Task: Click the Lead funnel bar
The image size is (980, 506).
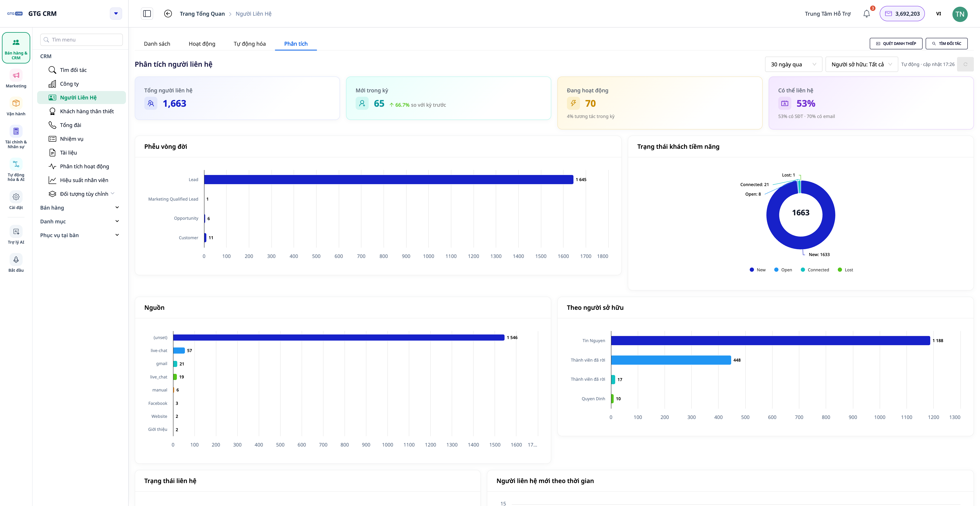Action: point(388,179)
